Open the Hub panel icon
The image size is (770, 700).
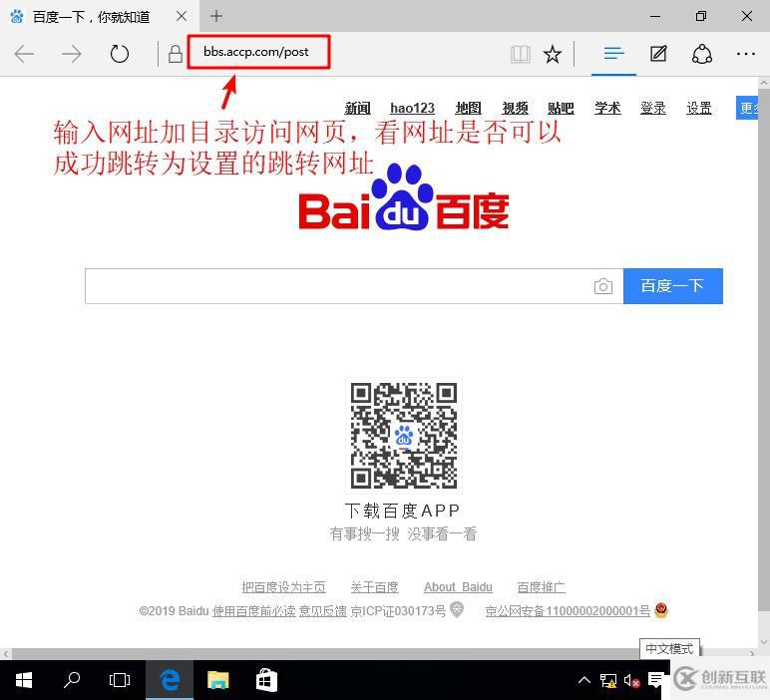click(613, 53)
